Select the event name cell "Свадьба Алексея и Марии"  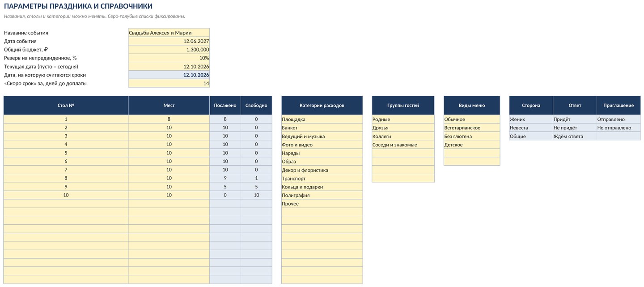[x=169, y=33]
